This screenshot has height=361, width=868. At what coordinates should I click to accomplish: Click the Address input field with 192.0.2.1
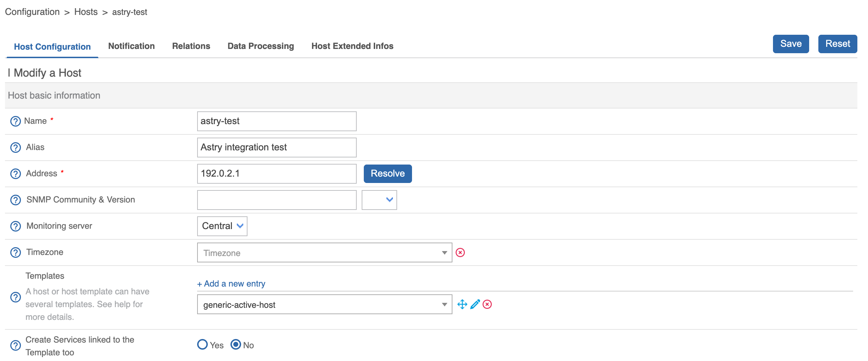pyautogui.click(x=277, y=174)
